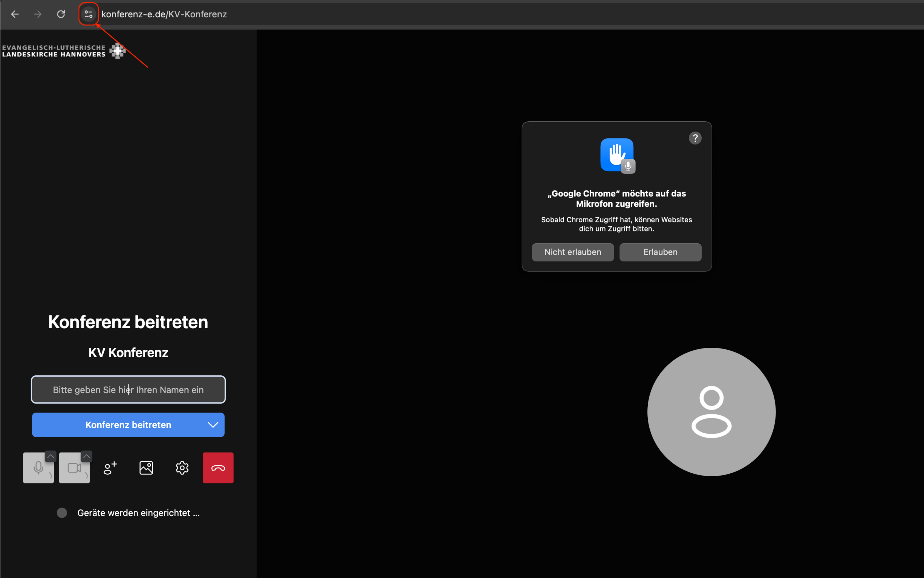Click Nicht erlauben to deny microphone access
Screen dimensions: 924x578
click(x=573, y=252)
